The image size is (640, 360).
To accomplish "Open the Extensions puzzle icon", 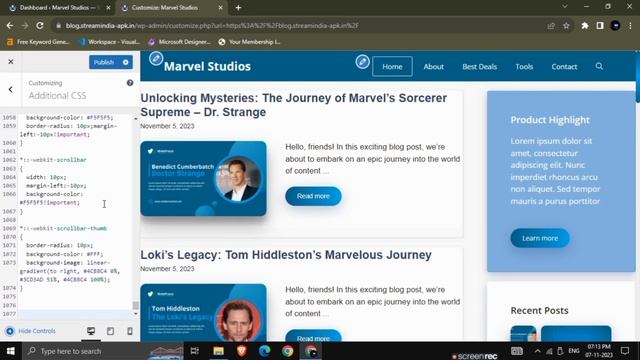I will [584, 26].
